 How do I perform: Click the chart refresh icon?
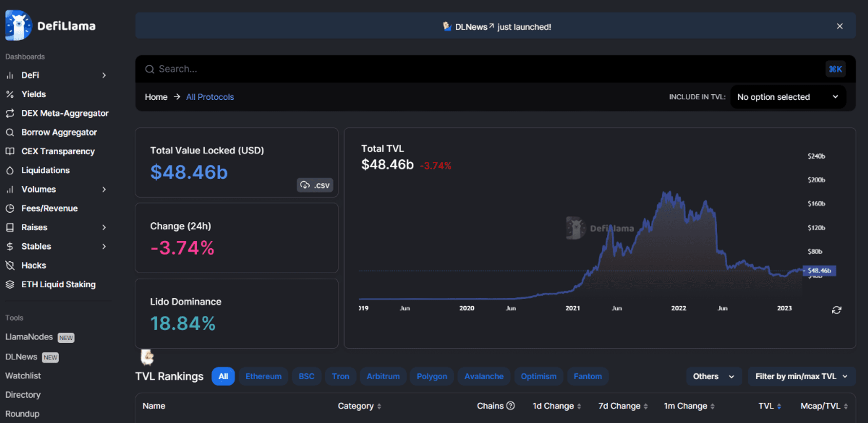tap(836, 310)
